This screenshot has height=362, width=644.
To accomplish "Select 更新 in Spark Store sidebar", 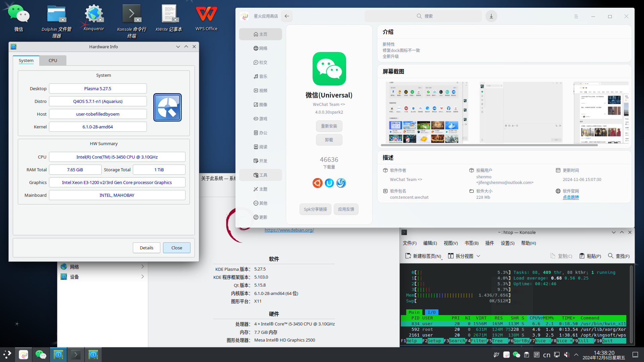I will [x=261, y=217].
